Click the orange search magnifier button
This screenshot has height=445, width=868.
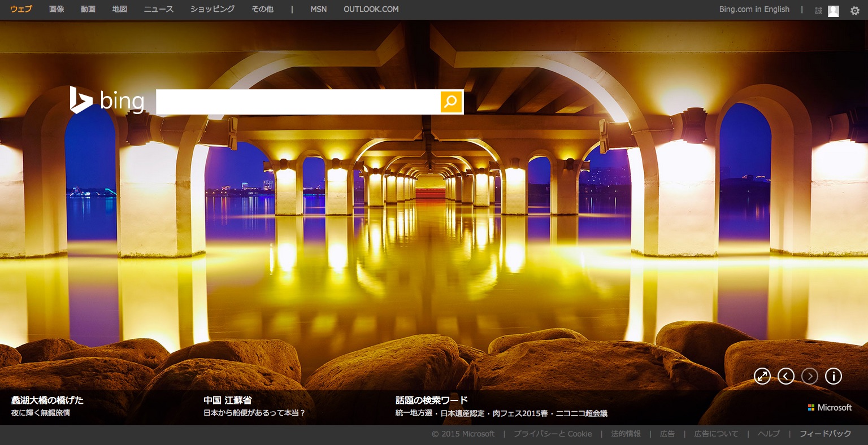tap(451, 102)
